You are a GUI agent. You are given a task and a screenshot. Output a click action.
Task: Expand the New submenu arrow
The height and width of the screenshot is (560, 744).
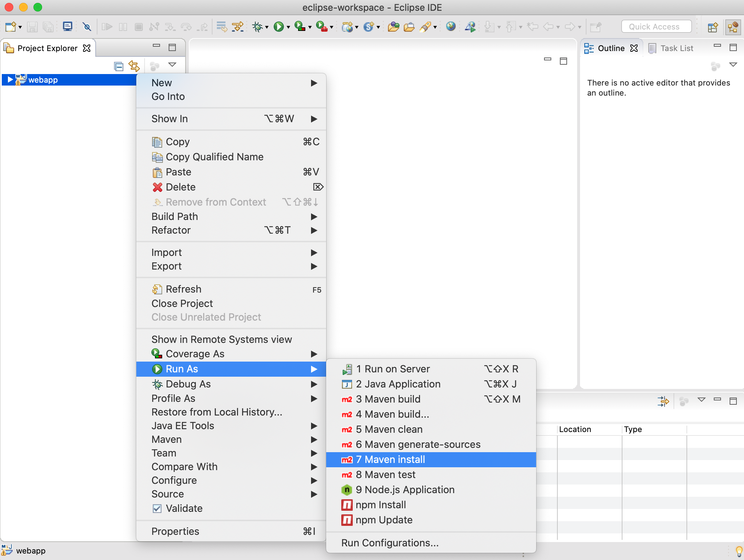[315, 82]
